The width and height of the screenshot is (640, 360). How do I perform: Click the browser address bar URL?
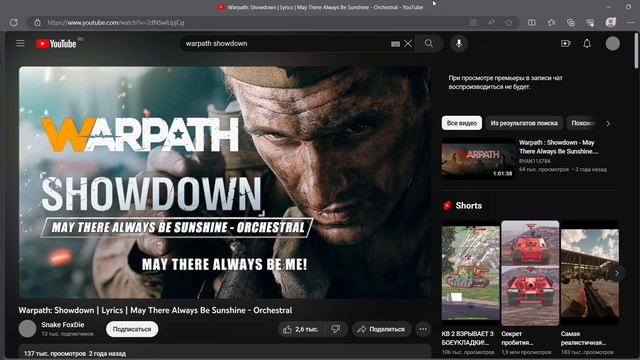[116, 22]
